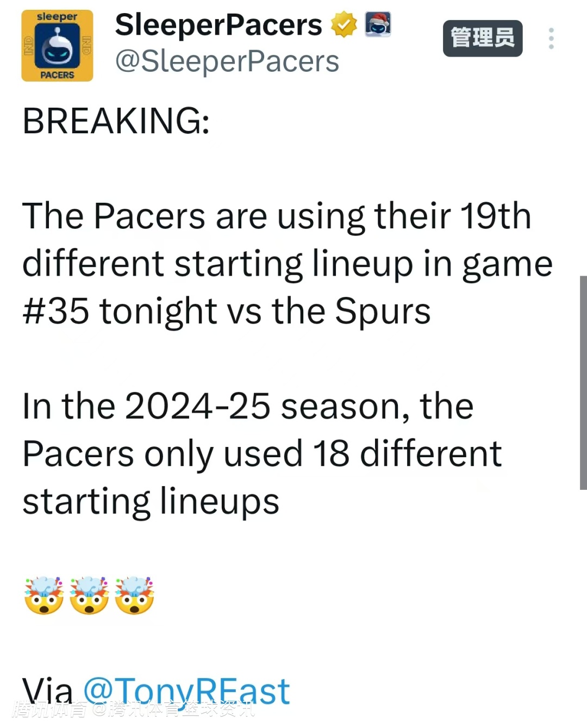Screen dimensions: 587x728
Task: Click the @SleeperPacers handle
Action: click(x=227, y=61)
